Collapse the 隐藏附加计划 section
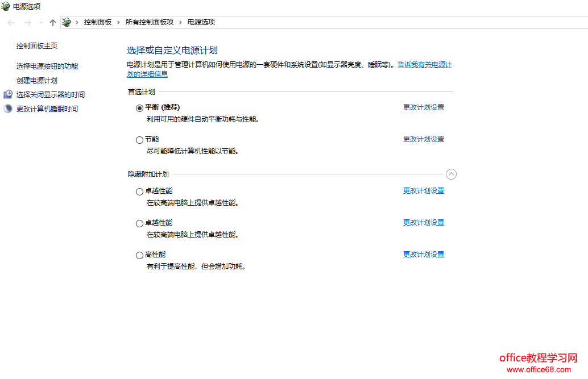588x379 pixels. click(451, 174)
